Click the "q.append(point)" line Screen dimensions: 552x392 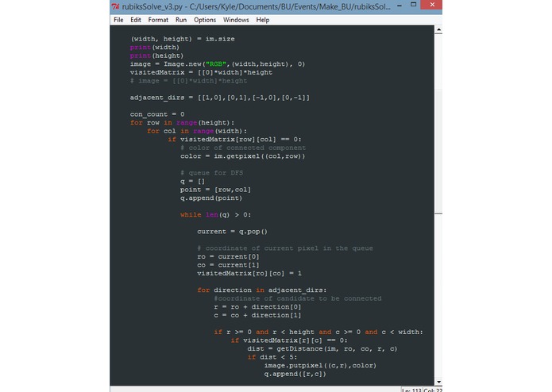point(211,198)
